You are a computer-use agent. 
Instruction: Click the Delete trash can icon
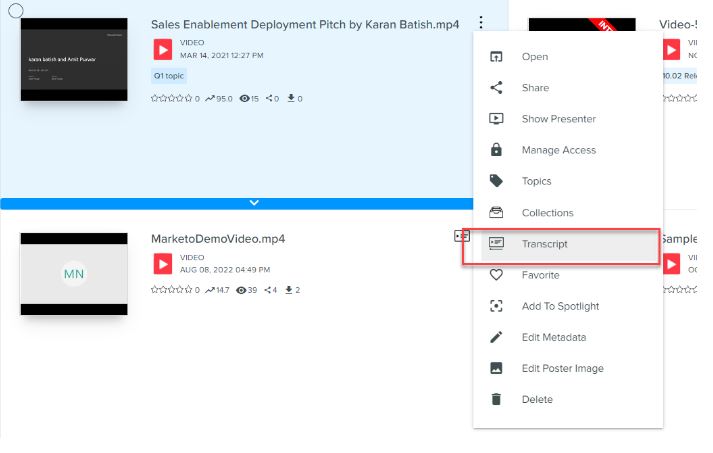496,399
